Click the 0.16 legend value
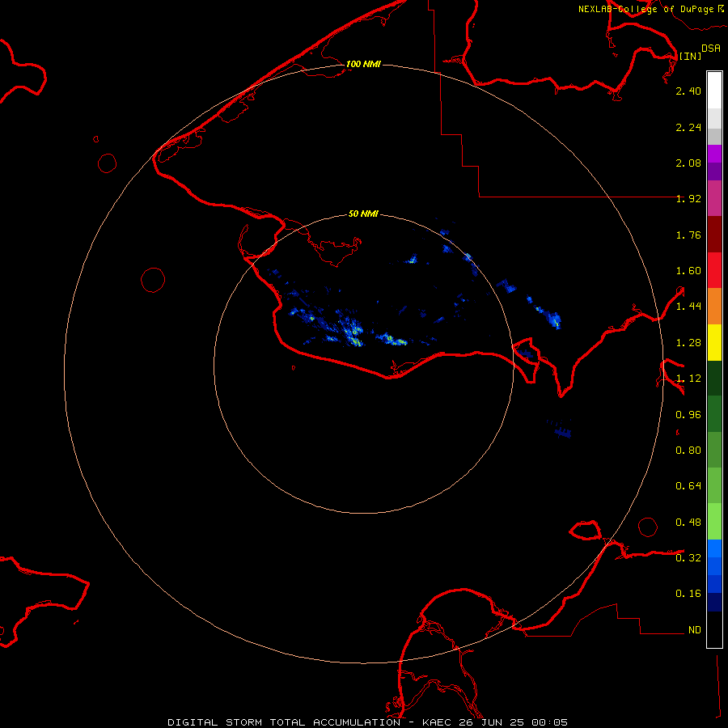Image resolution: width=728 pixels, height=728 pixels. click(688, 594)
